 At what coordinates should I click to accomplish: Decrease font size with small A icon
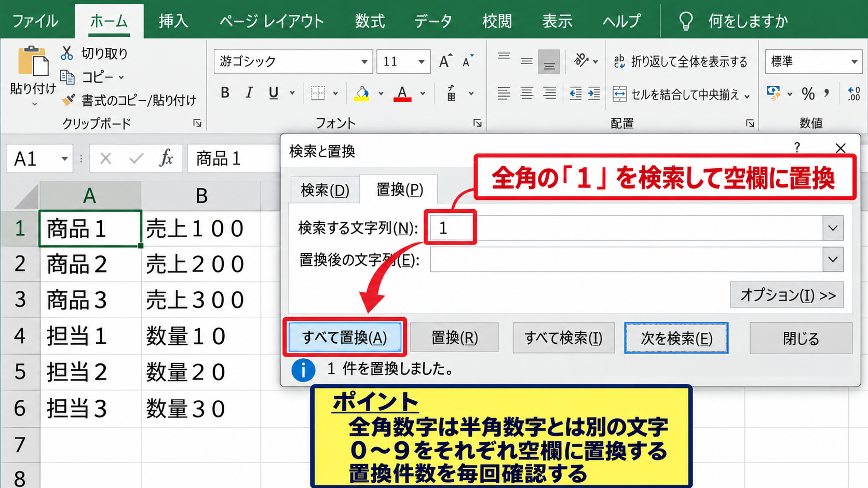tap(468, 61)
